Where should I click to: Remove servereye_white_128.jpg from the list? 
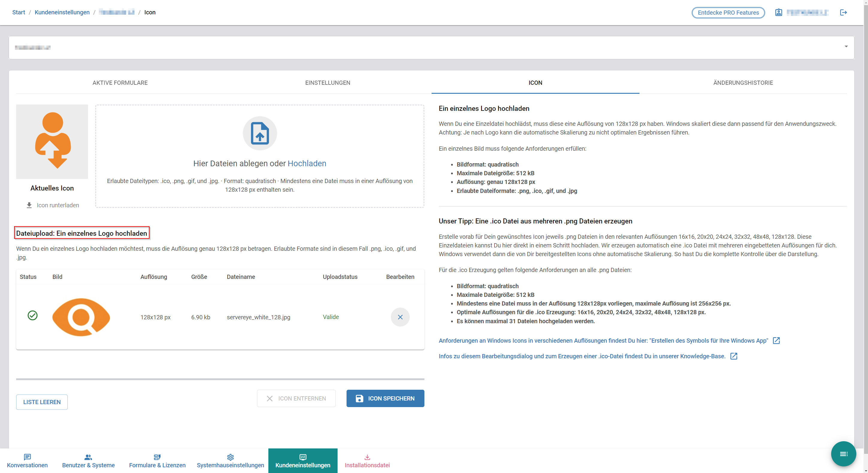[x=400, y=317]
